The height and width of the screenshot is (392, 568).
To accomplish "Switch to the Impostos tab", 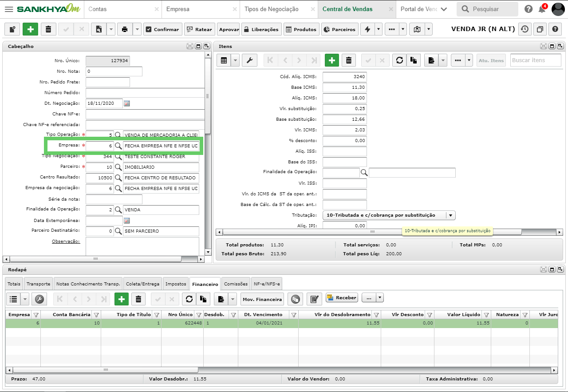I will pos(176,284).
